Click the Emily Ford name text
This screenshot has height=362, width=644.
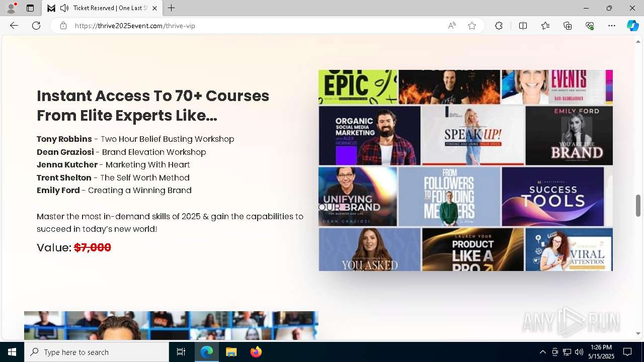[x=58, y=190]
